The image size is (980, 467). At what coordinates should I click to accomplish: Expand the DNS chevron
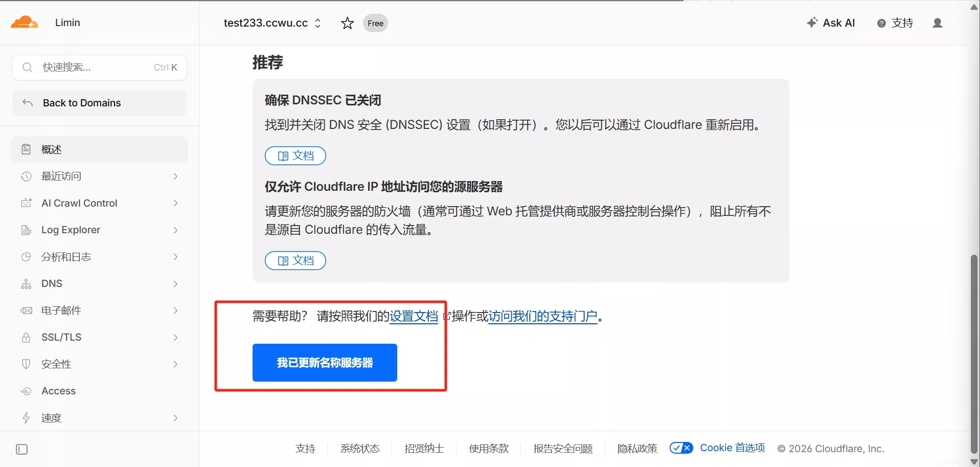click(x=175, y=284)
